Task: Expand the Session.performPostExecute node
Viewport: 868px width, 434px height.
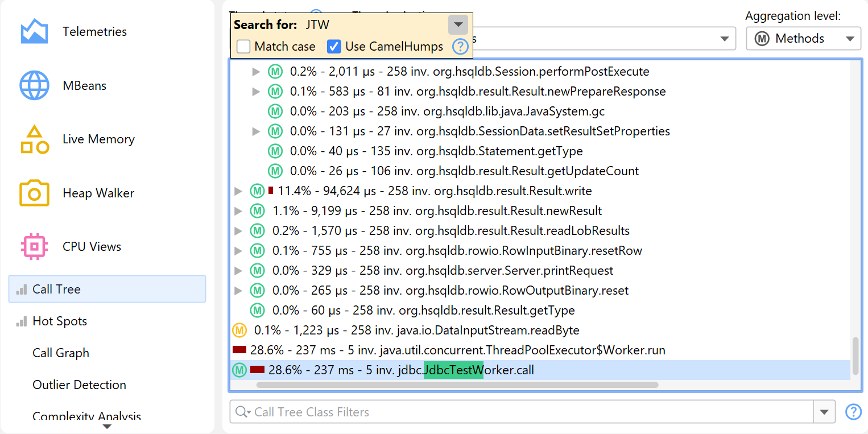Action: point(257,72)
